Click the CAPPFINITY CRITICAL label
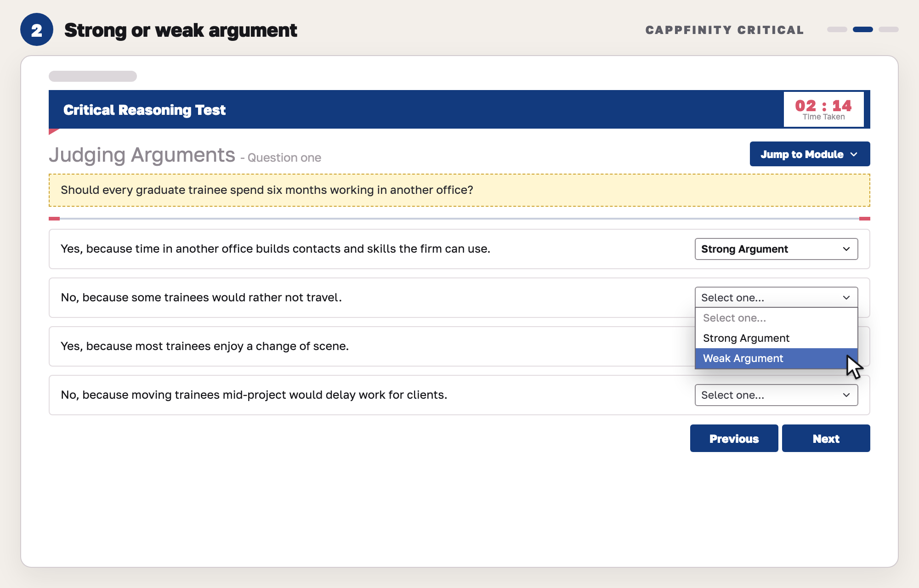919x588 pixels. pos(725,30)
